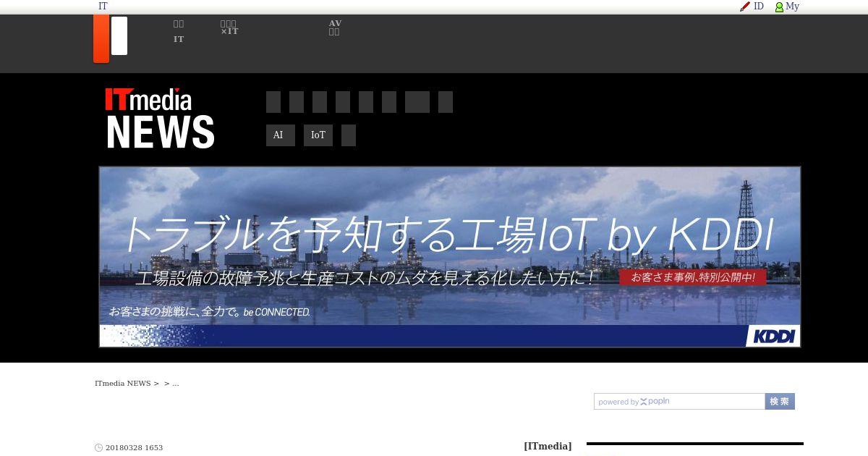The image size is (868, 456).
Task: Click the date text 20180328 1653
Action: point(135,448)
